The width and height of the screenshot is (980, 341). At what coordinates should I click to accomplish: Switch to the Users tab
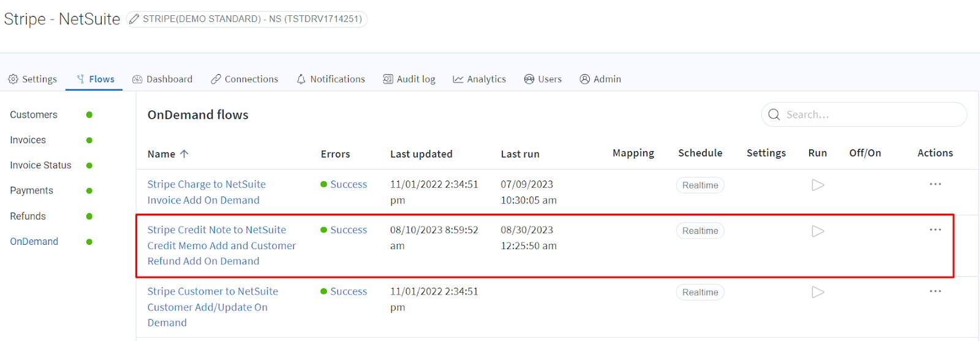click(x=543, y=79)
